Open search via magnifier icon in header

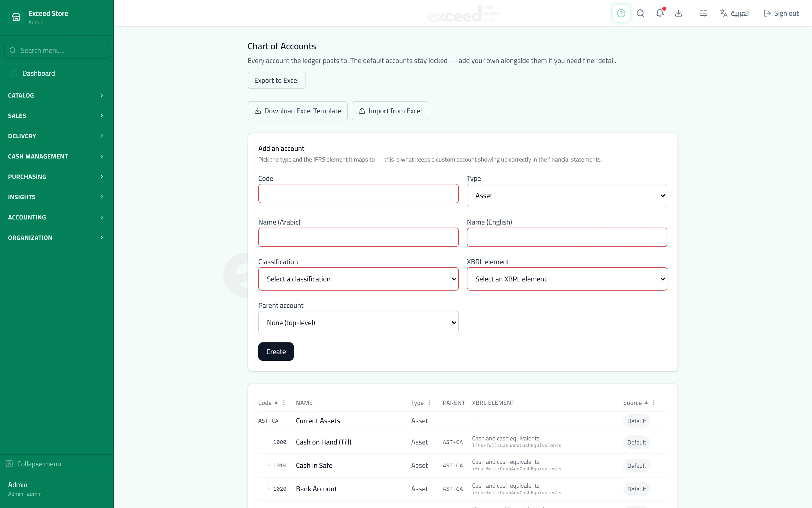click(x=640, y=13)
